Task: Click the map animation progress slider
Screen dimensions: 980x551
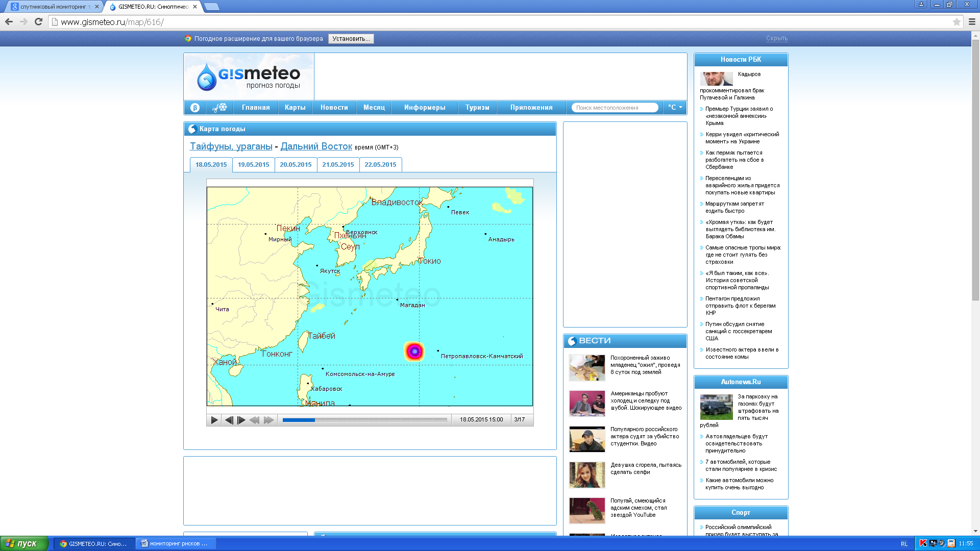Action: click(364, 420)
